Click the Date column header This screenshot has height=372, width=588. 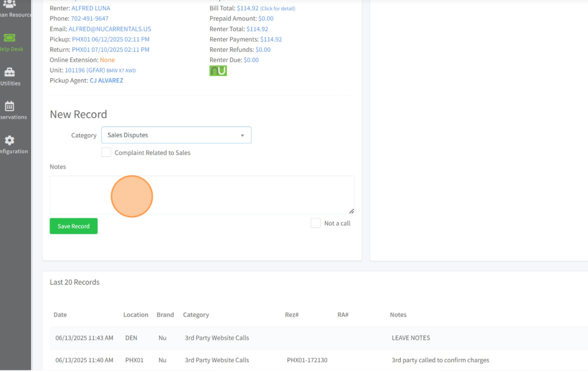(x=60, y=315)
